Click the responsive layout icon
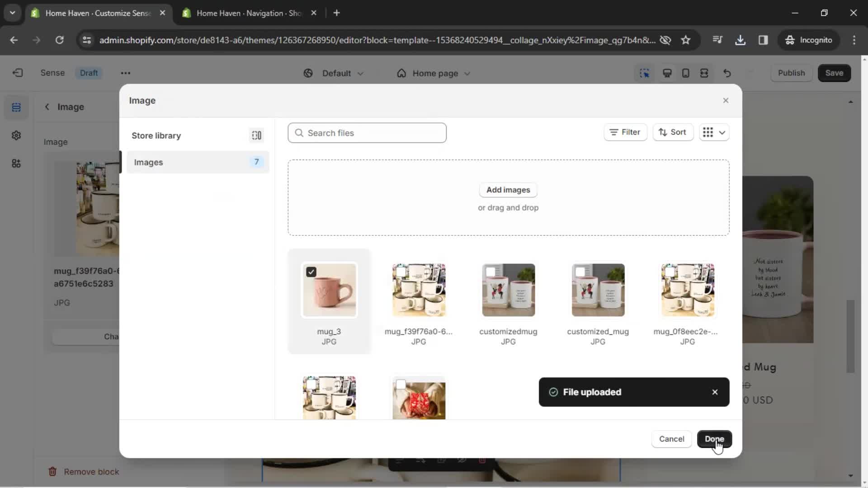The width and height of the screenshot is (868, 488). [x=705, y=73]
